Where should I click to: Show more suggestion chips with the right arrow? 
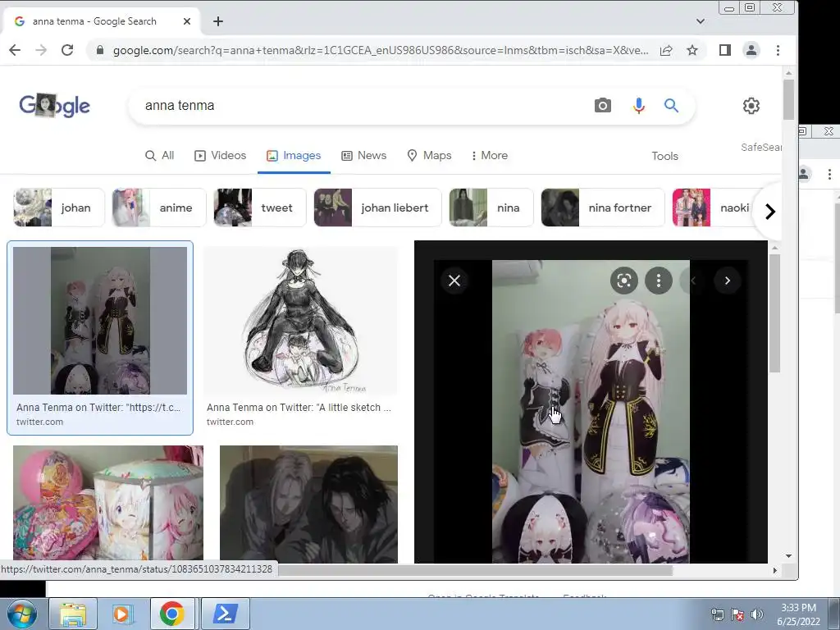(769, 212)
